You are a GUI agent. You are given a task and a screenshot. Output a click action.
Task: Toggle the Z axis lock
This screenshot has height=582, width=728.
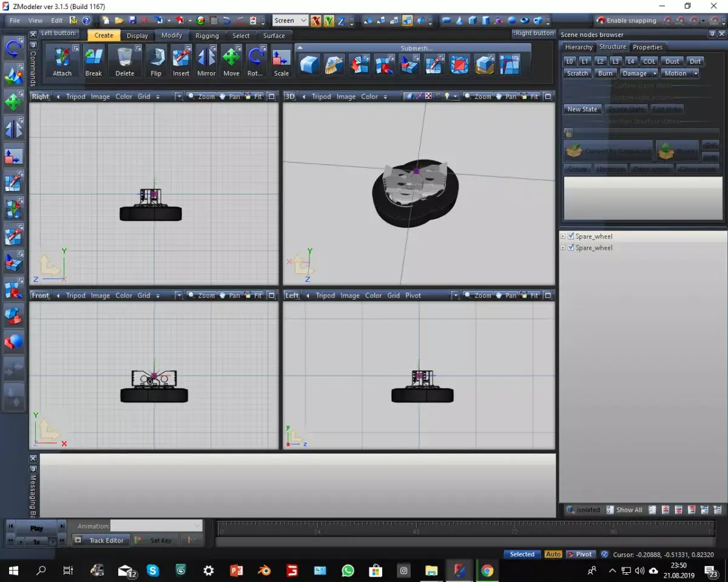tap(341, 20)
